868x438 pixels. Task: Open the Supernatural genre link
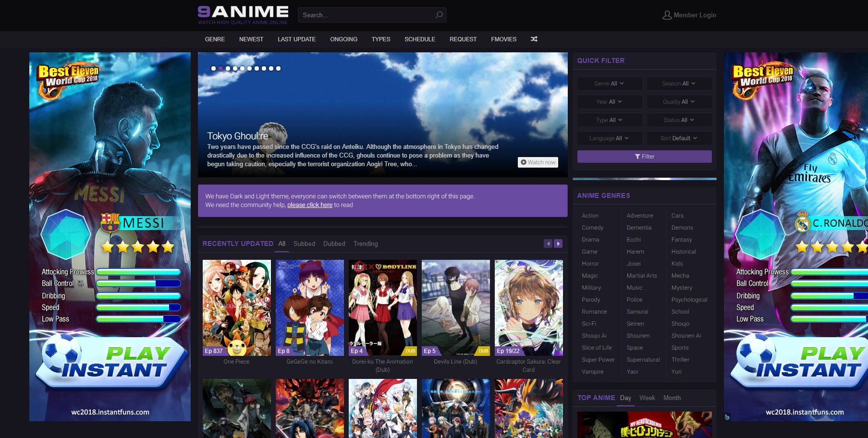(643, 360)
